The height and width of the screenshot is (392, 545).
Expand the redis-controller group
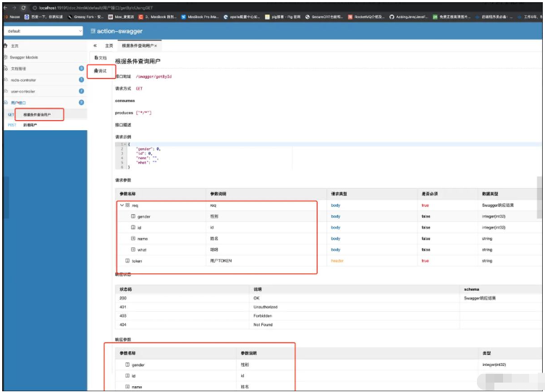[23, 80]
